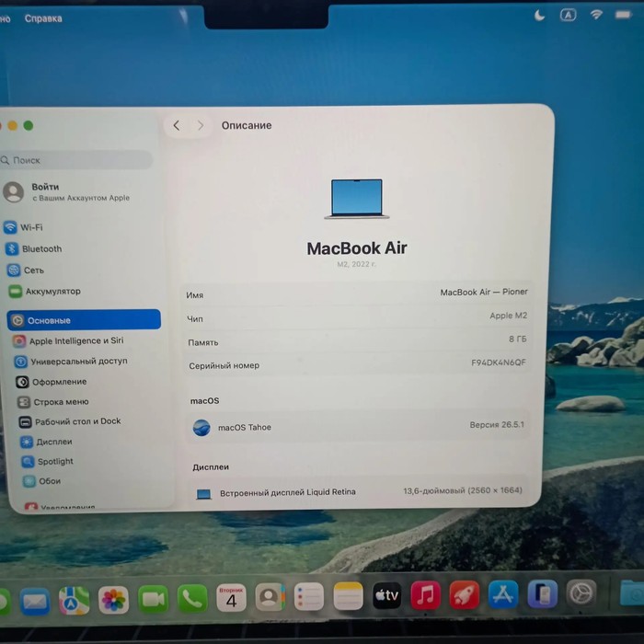644x644 pixels.
Task: Click the battery icon in menu bar
Action: tap(624, 15)
